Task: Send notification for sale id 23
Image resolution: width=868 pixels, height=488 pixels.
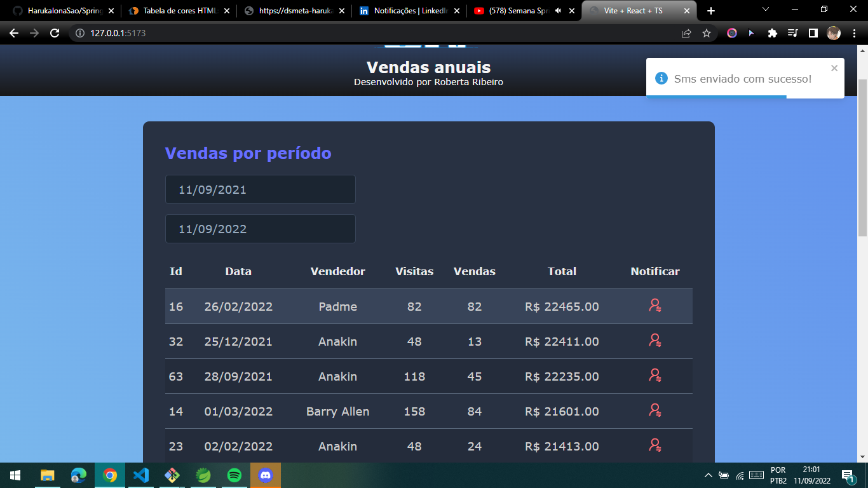Action: tap(654, 446)
